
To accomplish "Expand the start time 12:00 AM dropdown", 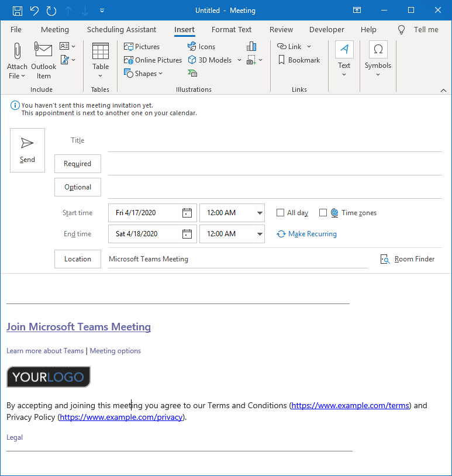I will tap(260, 213).
